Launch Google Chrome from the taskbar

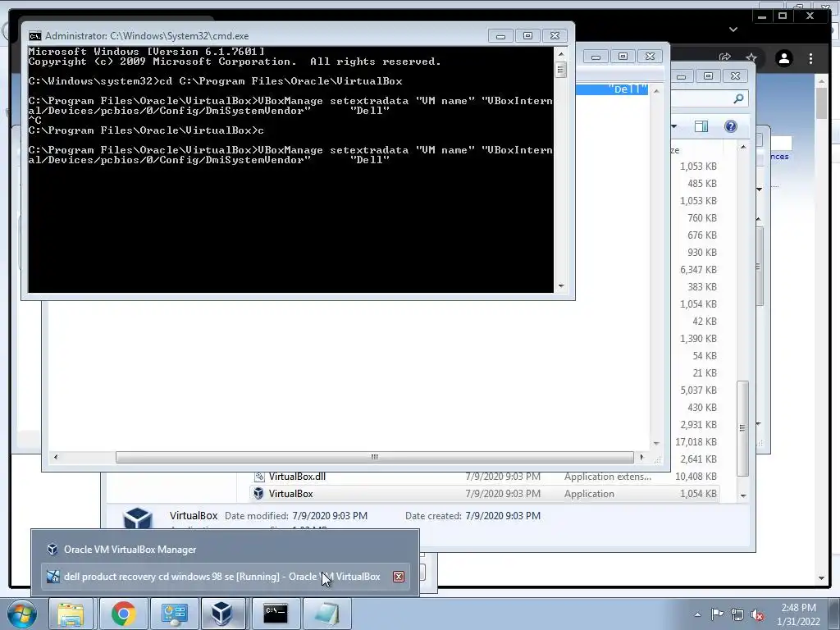point(123,614)
